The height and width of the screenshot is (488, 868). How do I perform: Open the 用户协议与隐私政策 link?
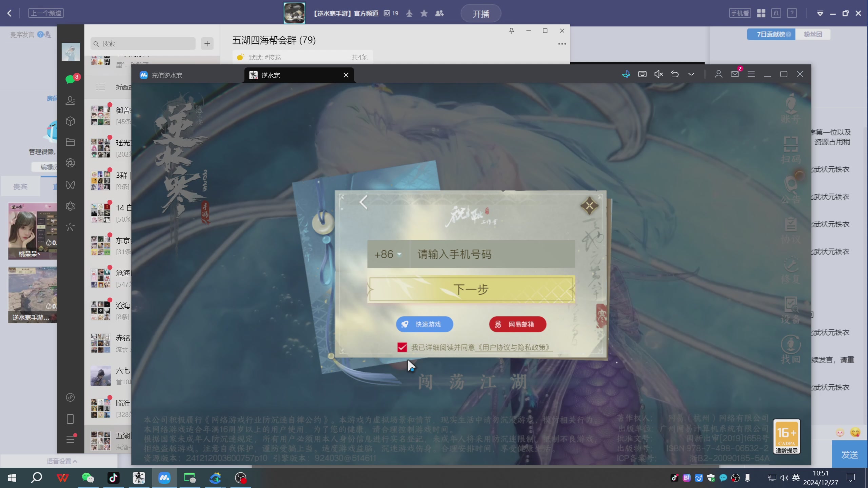click(514, 347)
